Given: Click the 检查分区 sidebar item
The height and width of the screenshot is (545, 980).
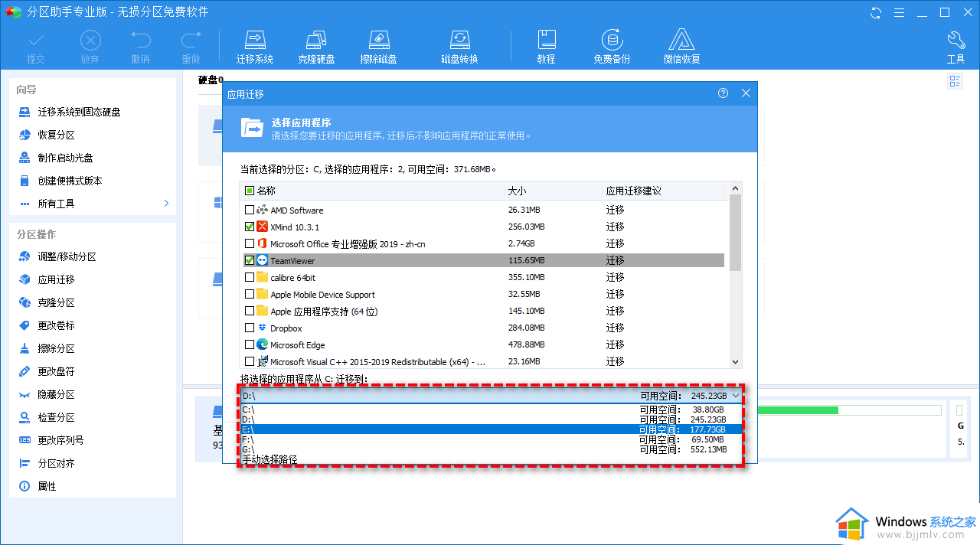Looking at the screenshot, I should pyautogui.click(x=57, y=417).
